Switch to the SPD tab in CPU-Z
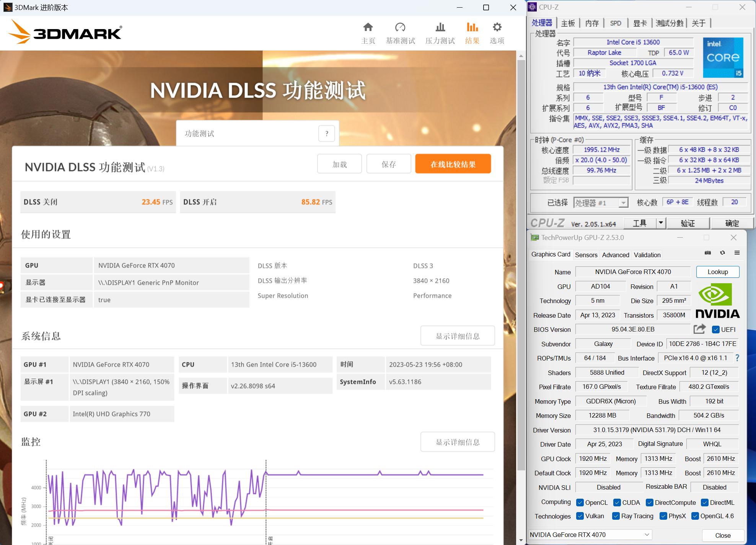 tap(616, 23)
